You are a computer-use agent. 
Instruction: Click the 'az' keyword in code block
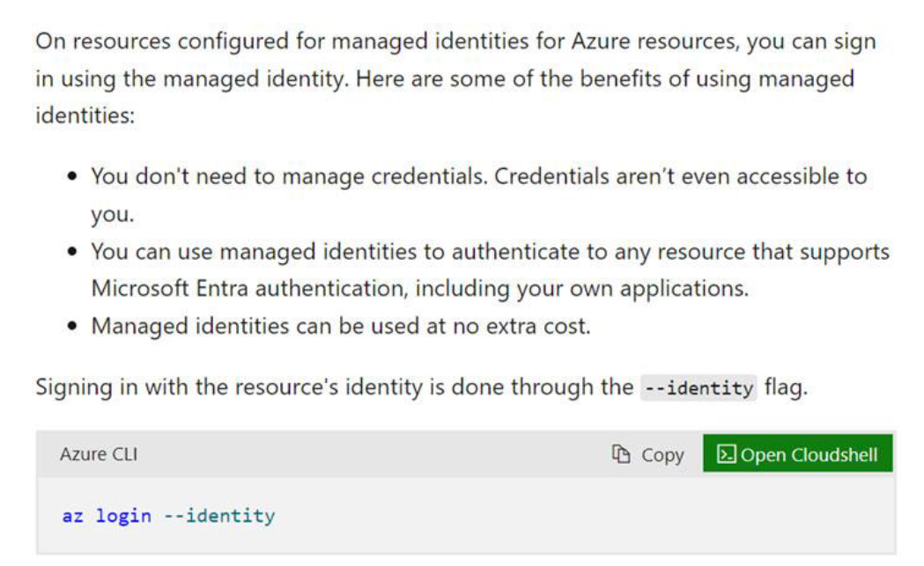(71, 516)
